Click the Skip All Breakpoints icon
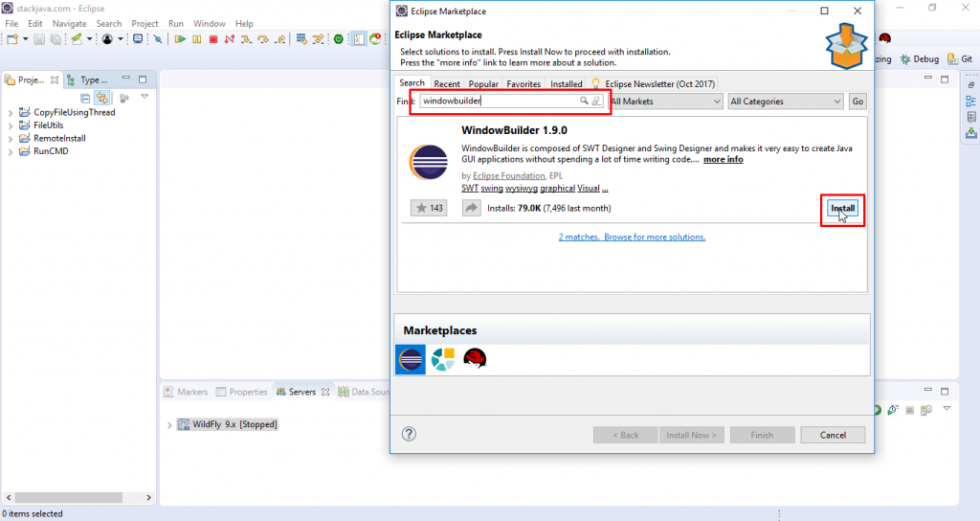Viewport: 980px width, 521px height. click(158, 38)
